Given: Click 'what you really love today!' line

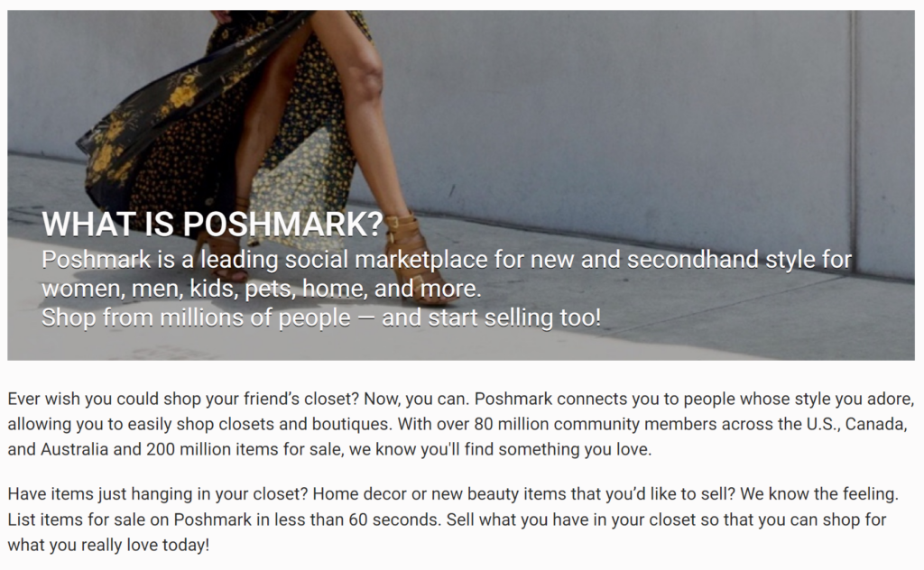Looking at the screenshot, I should click(x=108, y=546).
